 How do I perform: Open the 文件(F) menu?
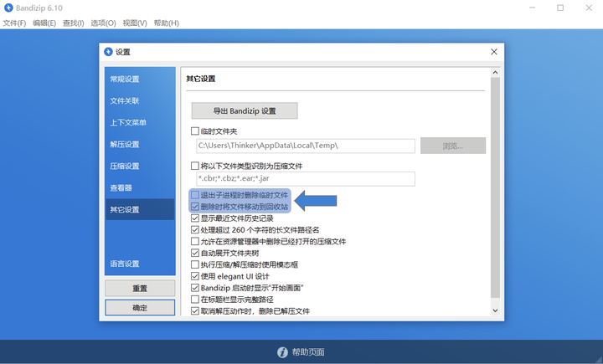[x=14, y=23]
